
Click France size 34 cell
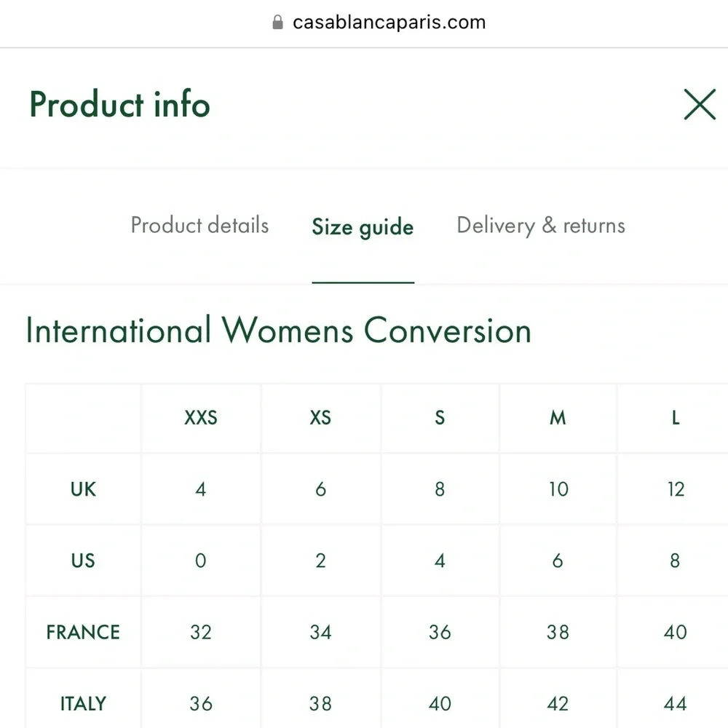(x=320, y=633)
